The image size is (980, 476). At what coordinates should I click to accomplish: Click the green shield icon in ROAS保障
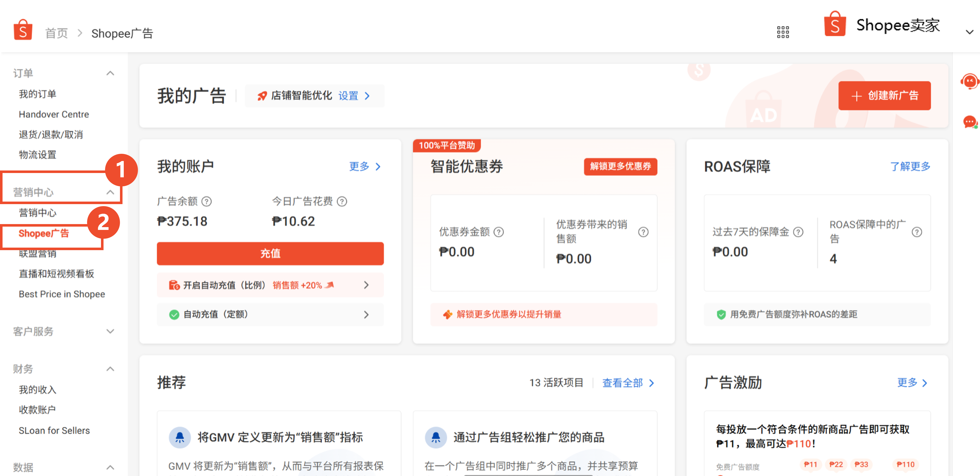(x=721, y=314)
